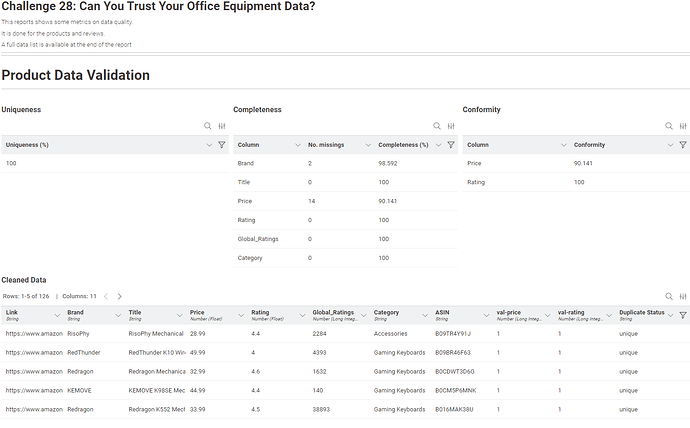Open settings sliders icon for Completeness table
Viewport: 690px width, 428px height.
coord(451,127)
